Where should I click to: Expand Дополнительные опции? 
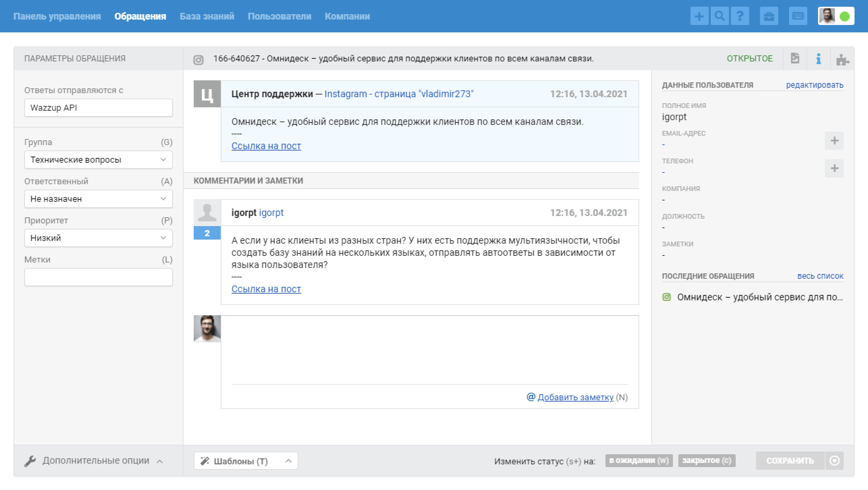pos(93,461)
